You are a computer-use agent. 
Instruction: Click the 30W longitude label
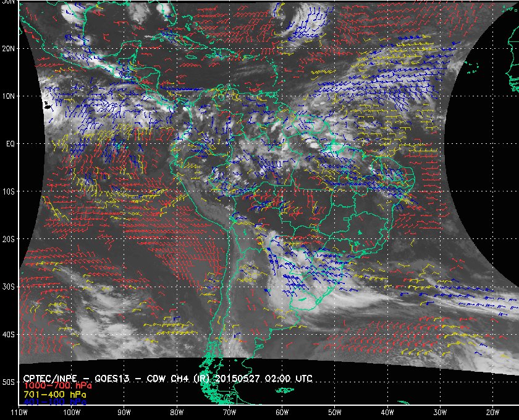click(x=440, y=413)
